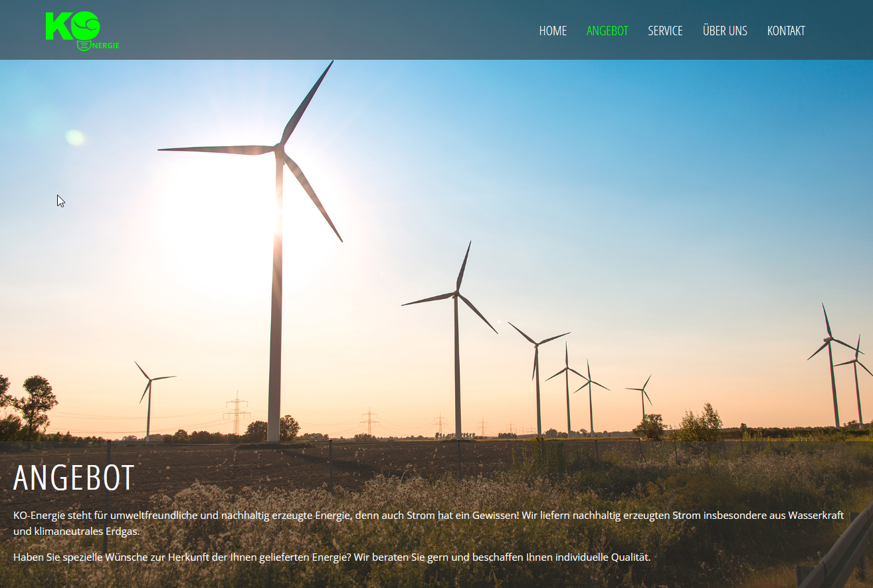Navigate to the KONTAKT page

[786, 31]
